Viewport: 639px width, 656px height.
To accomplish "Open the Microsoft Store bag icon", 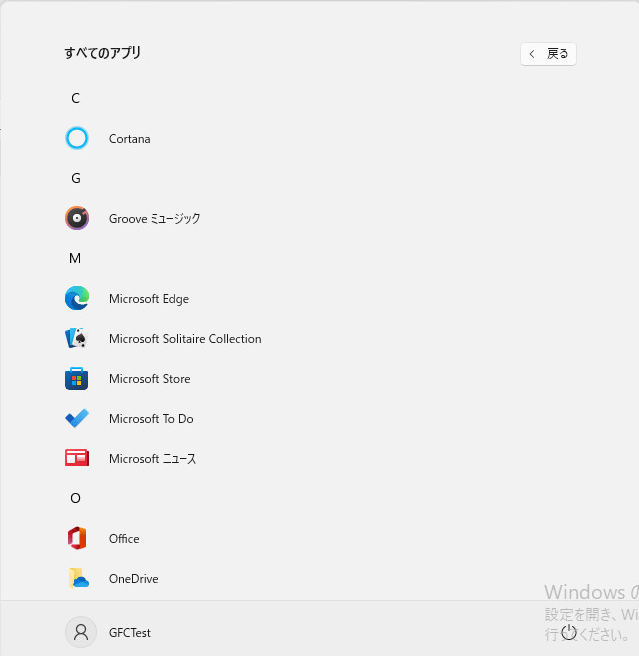I will [x=77, y=378].
